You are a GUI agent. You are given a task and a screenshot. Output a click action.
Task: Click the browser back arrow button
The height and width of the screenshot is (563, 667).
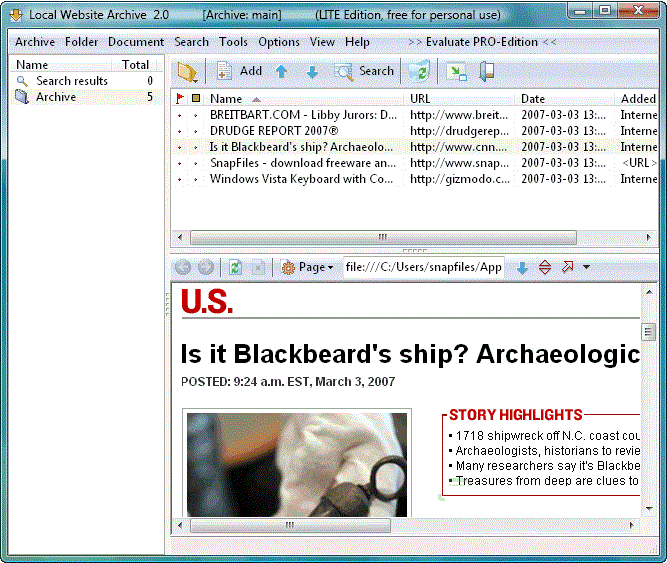182,267
